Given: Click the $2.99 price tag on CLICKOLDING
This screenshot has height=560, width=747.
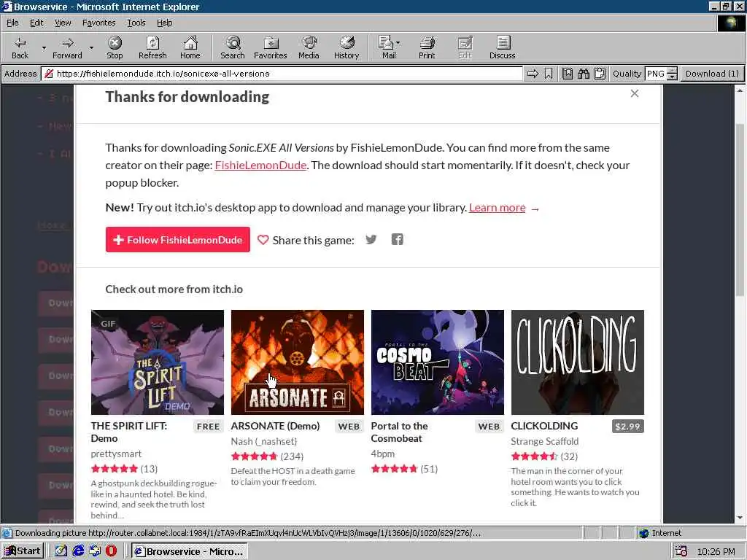Looking at the screenshot, I should tap(627, 426).
